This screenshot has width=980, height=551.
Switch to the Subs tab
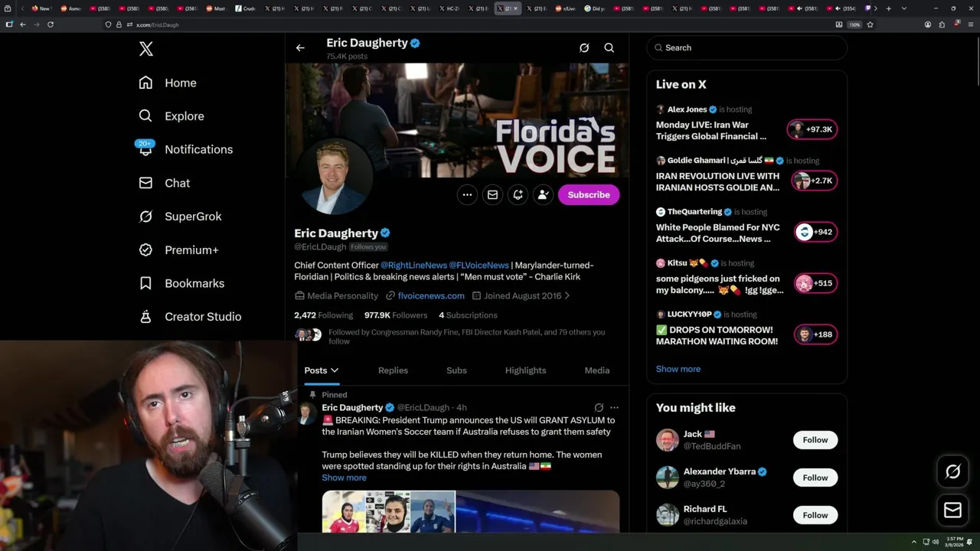pyautogui.click(x=456, y=370)
